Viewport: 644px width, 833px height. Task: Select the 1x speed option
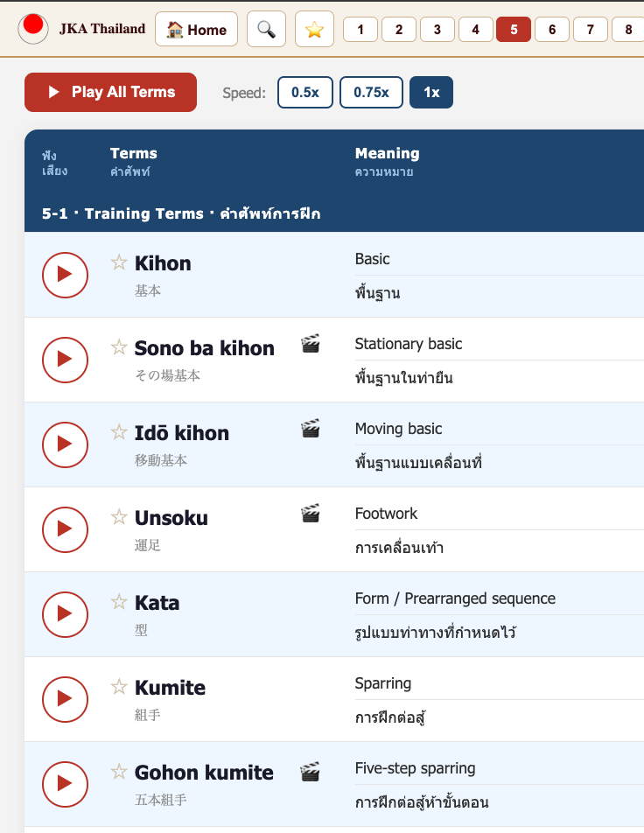(x=431, y=93)
